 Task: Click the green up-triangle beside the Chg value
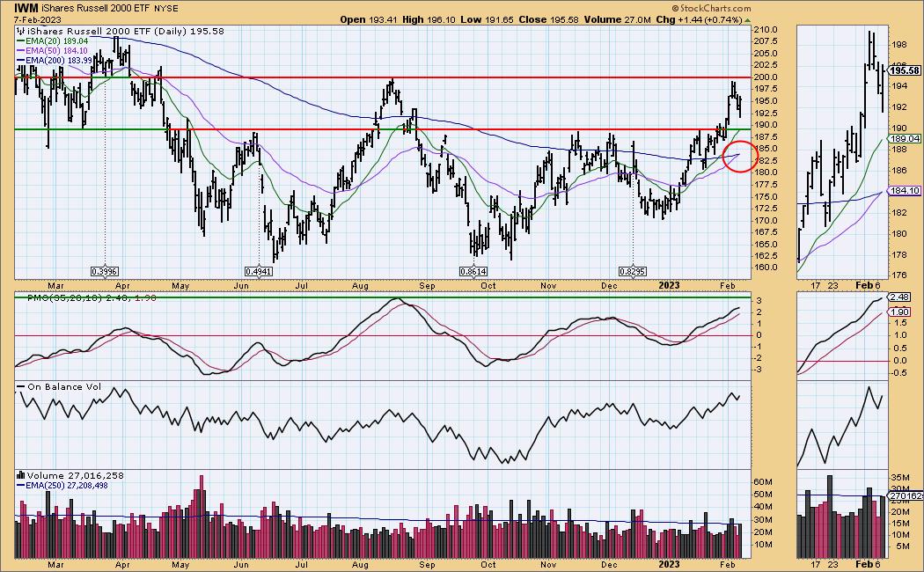click(x=748, y=20)
